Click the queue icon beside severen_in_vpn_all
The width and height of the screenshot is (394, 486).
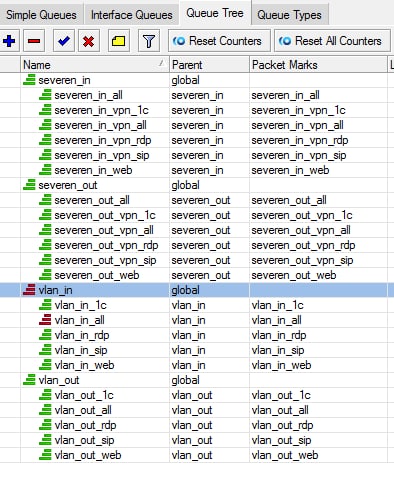click(x=45, y=125)
